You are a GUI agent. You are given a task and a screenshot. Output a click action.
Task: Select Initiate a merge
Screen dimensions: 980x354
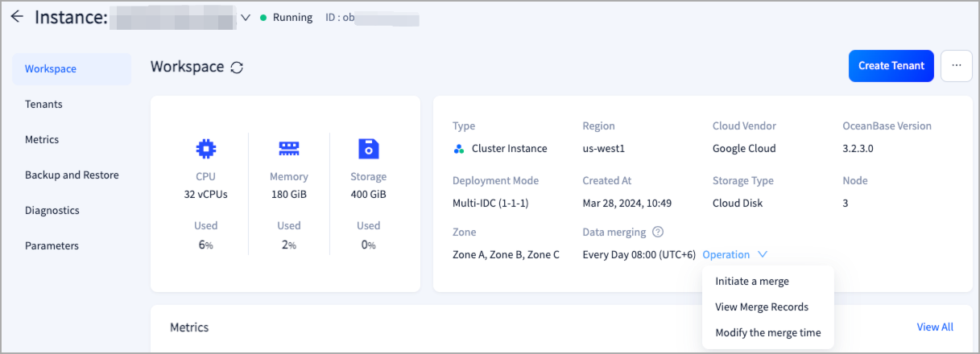(x=752, y=282)
